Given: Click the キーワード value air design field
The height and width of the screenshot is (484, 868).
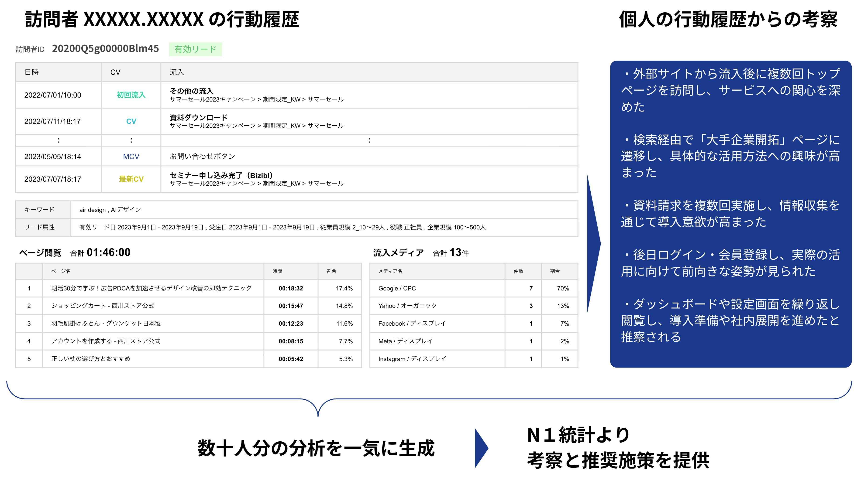Looking at the screenshot, I should [110, 210].
